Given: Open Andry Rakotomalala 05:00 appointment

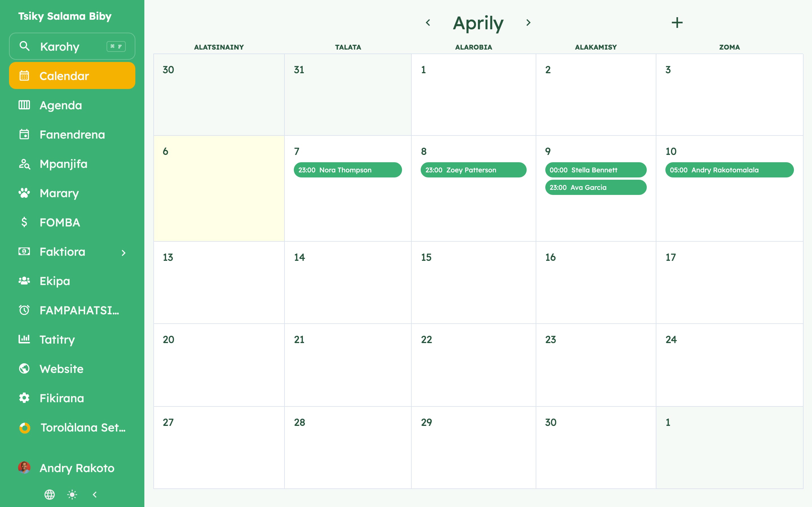Looking at the screenshot, I should point(729,170).
